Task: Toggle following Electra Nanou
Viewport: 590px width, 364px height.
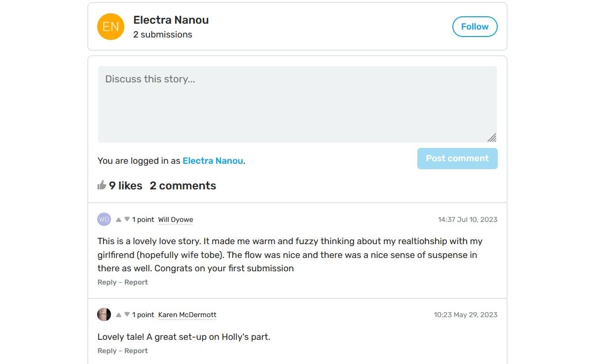Action: tap(474, 26)
